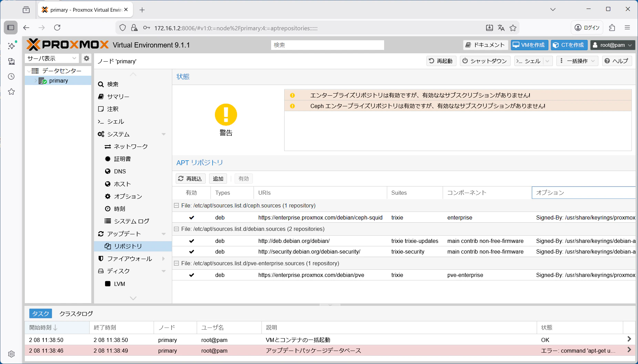Open the 一括操作 bulk actions dropdown

(577, 61)
